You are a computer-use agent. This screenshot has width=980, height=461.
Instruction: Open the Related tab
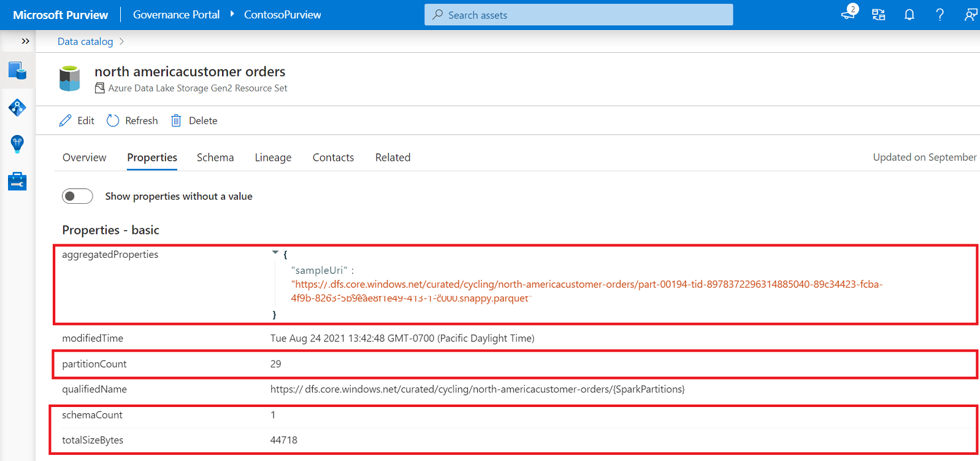click(x=392, y=157)
